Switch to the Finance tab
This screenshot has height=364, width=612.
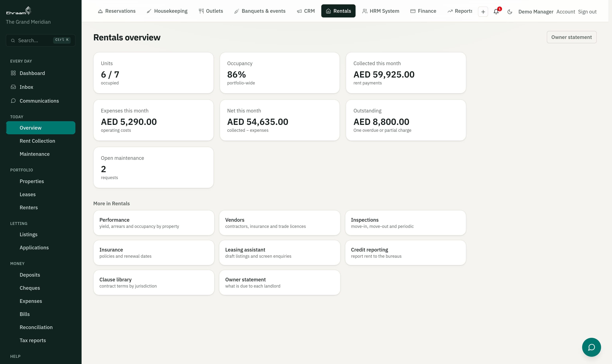coord(423,11)
